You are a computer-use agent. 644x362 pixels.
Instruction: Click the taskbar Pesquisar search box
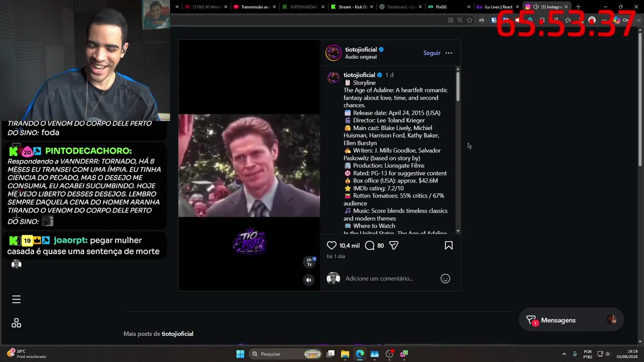coord(285,354)
